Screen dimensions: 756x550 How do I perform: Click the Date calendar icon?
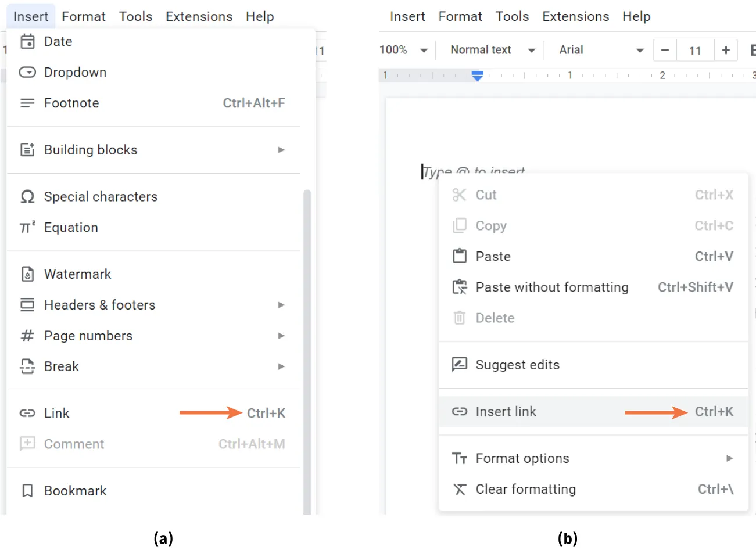pos(27,41)
